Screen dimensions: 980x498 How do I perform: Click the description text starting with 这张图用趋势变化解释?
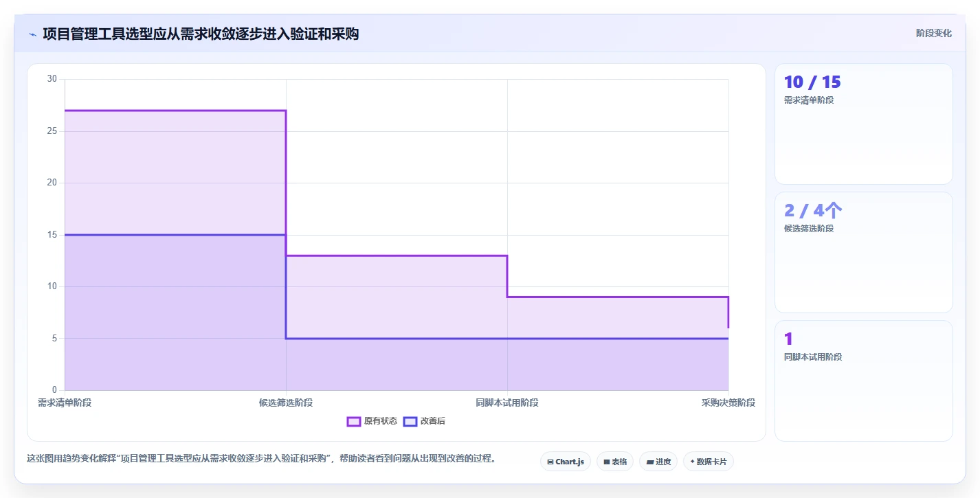(x=261, y=458)
